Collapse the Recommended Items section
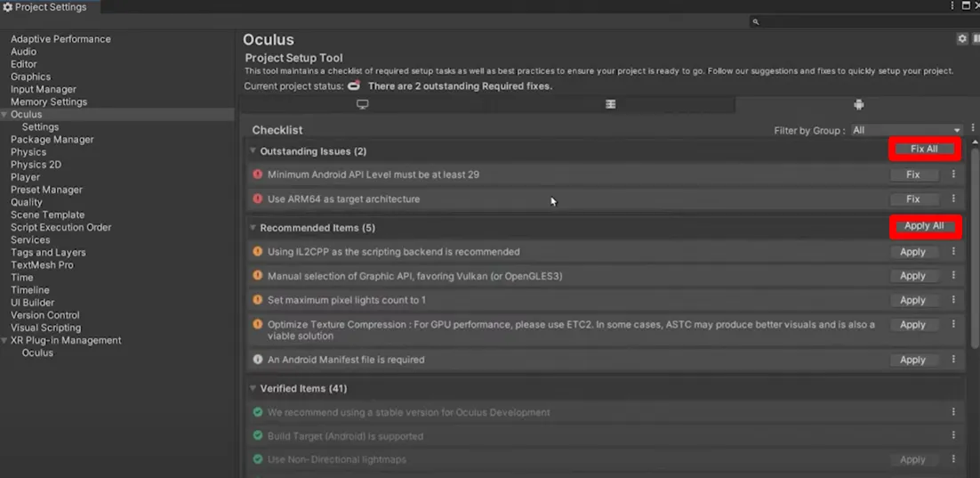Image resolution: width=980 pixels, height=478 pixels. (253, 228)
